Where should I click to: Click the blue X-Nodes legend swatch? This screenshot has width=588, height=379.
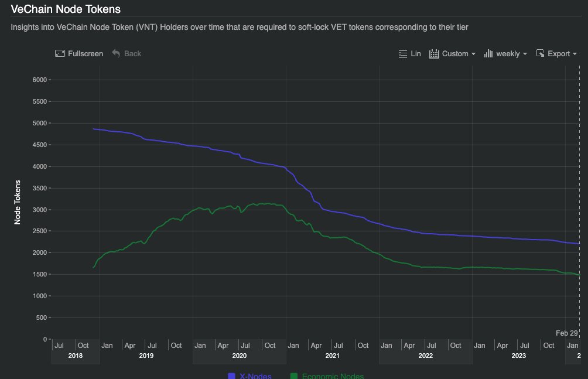231,376
